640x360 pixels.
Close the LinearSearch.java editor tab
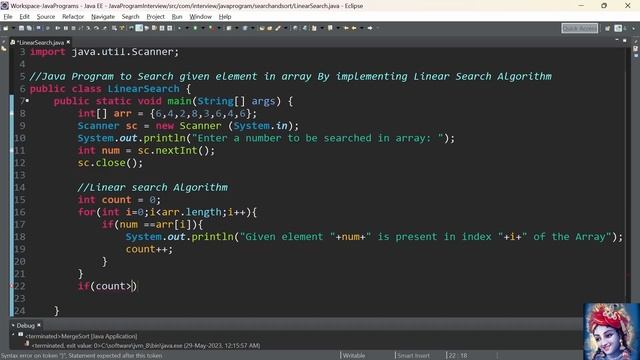click(x=68, y=42)
